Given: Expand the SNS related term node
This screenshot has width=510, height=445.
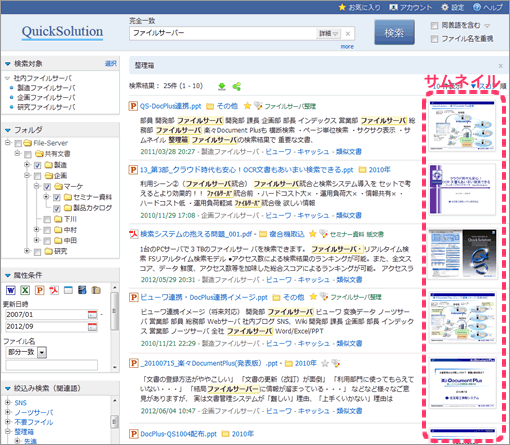Looking at the screenshot, I should [8, 402].
